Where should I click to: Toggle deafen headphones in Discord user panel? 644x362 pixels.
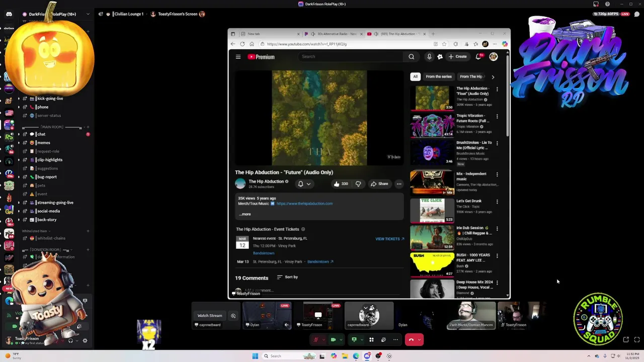coord(70,340)
